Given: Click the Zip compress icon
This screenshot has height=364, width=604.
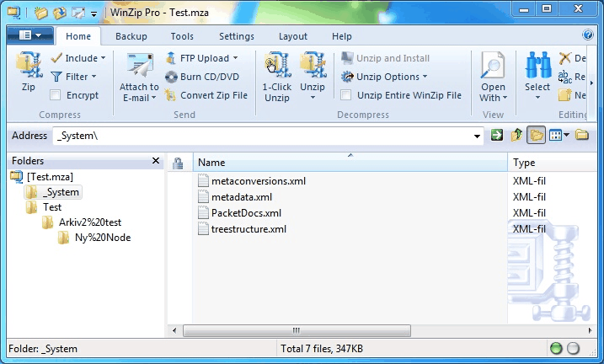Looking at the screenshot, I should coord(28,66).
